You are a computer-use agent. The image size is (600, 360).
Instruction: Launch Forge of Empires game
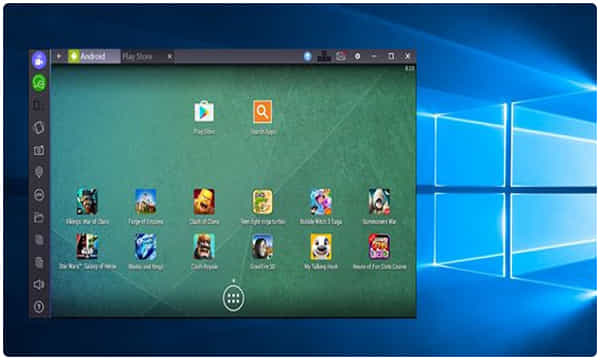pos(146,202)
